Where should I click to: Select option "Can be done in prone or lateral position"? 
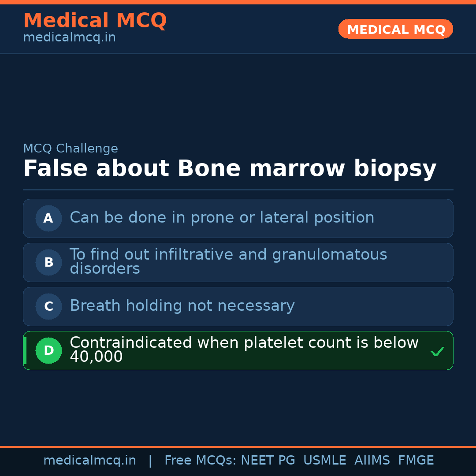click(222, 218)
